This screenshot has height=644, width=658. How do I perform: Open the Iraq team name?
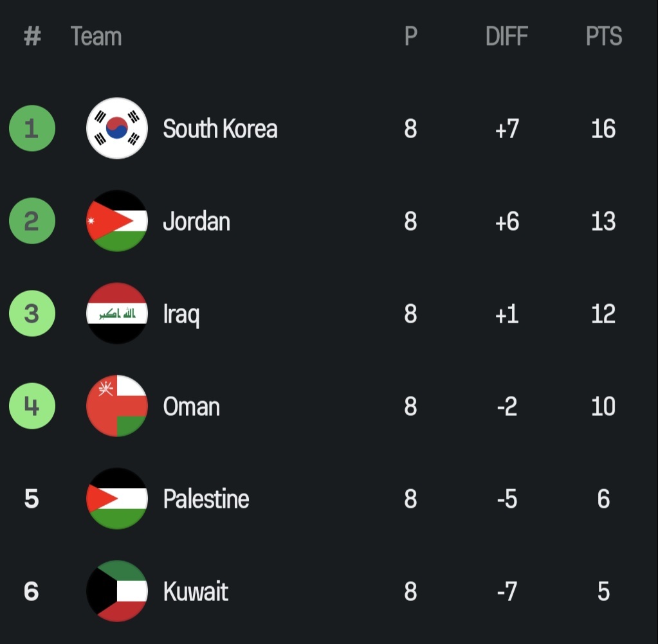pos(181,314)
